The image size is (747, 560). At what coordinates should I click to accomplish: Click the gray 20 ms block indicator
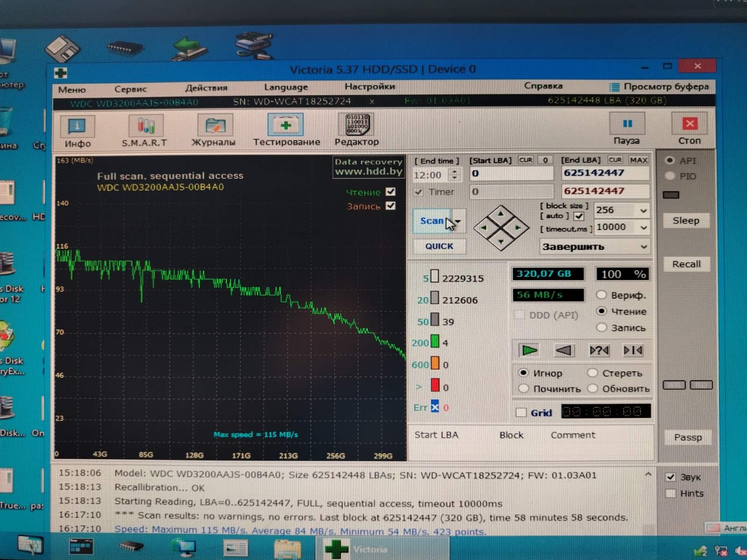434,298
